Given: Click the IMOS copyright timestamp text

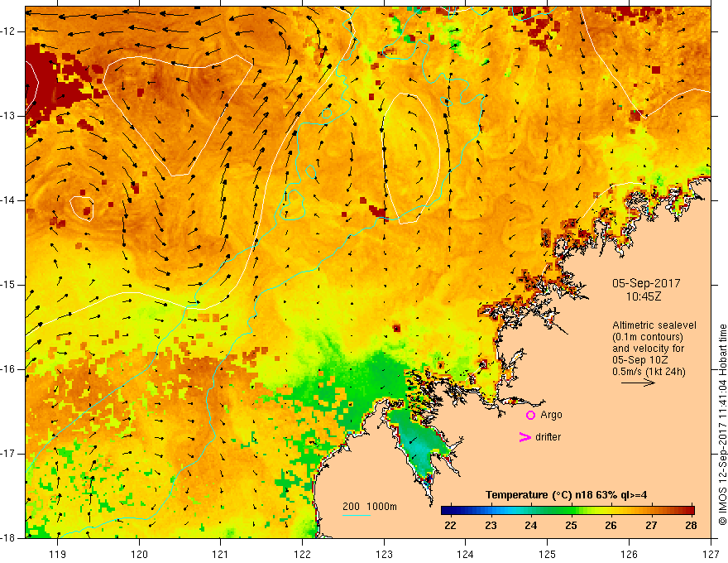Looking at the screenshot, I should pyautogui.click(x=722, y=425).
